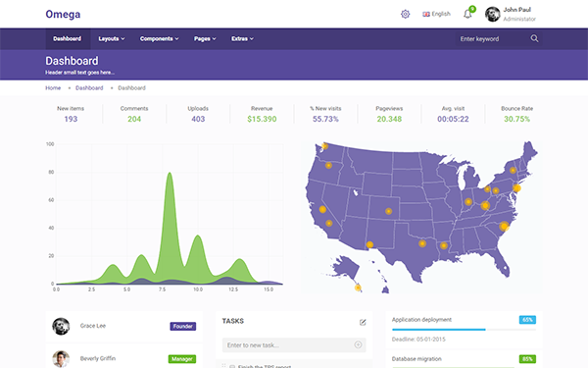Click the Colorado marker on the map

[388, 211]
